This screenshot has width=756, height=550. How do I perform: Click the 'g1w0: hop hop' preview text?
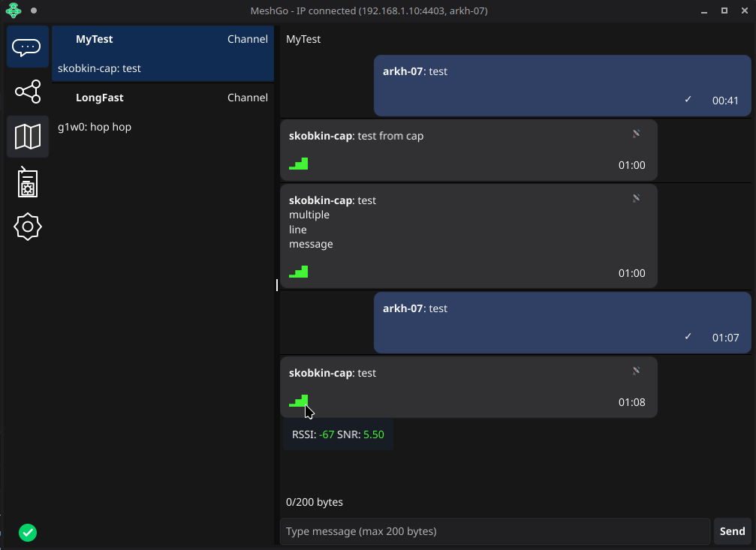click(95, 127)
